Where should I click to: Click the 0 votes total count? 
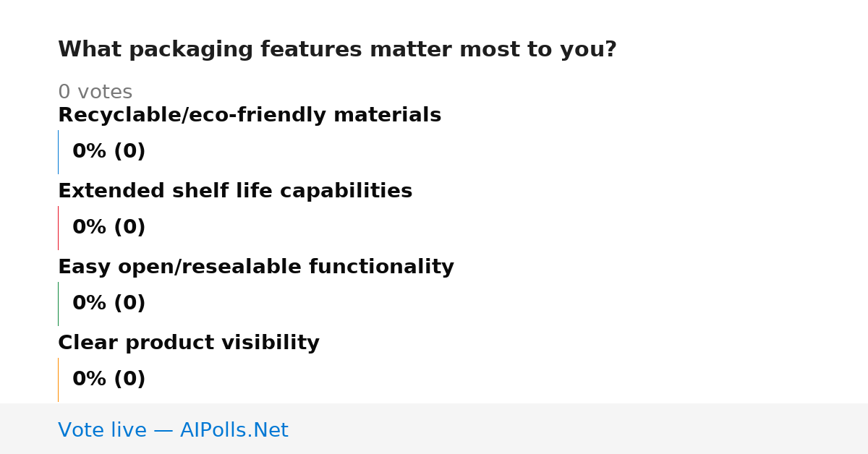point(95,93)
